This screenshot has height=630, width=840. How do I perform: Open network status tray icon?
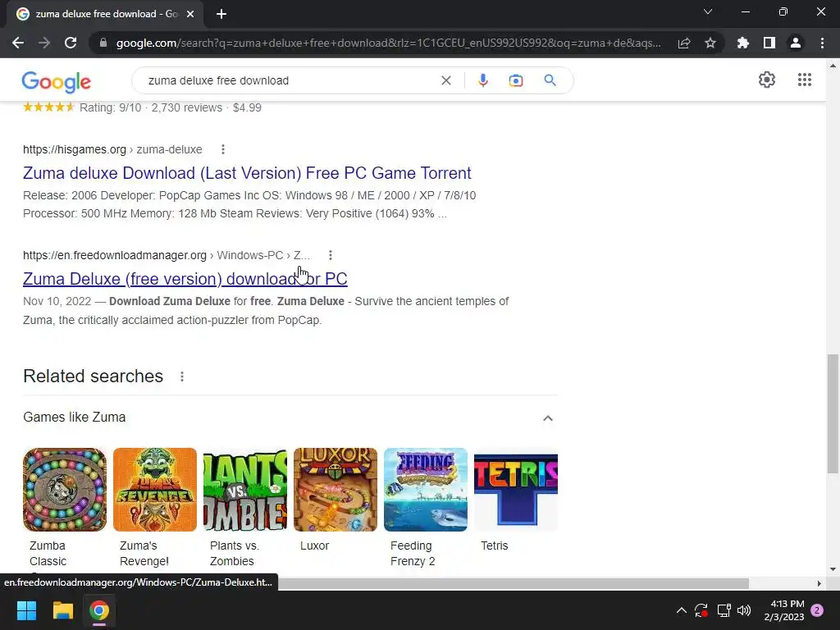point(724,610)
